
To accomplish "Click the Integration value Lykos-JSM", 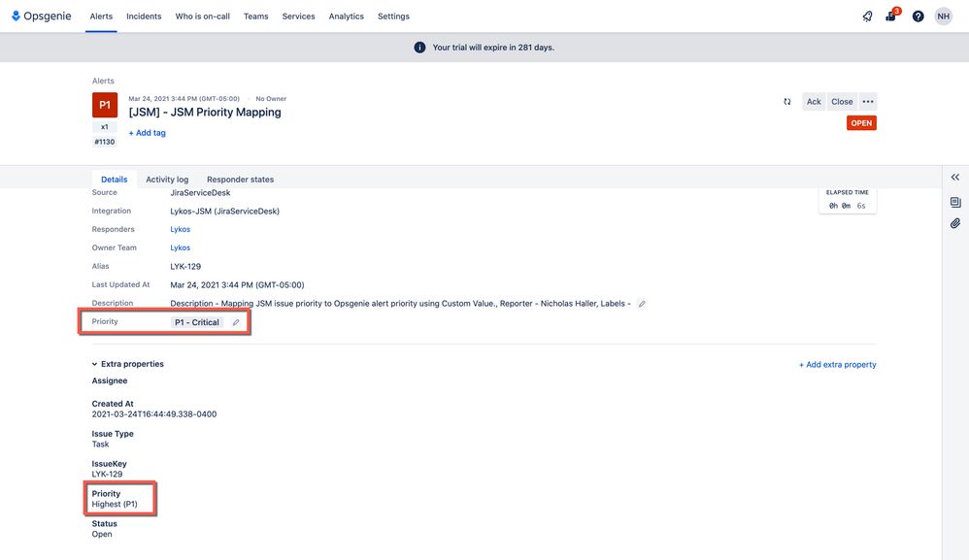I will [x=225, y=212].
